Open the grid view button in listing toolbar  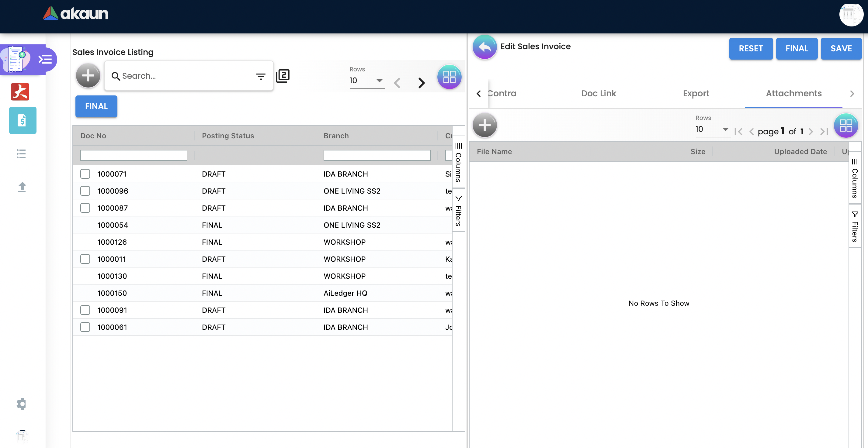pyautogui.click(x=449, y=77)
